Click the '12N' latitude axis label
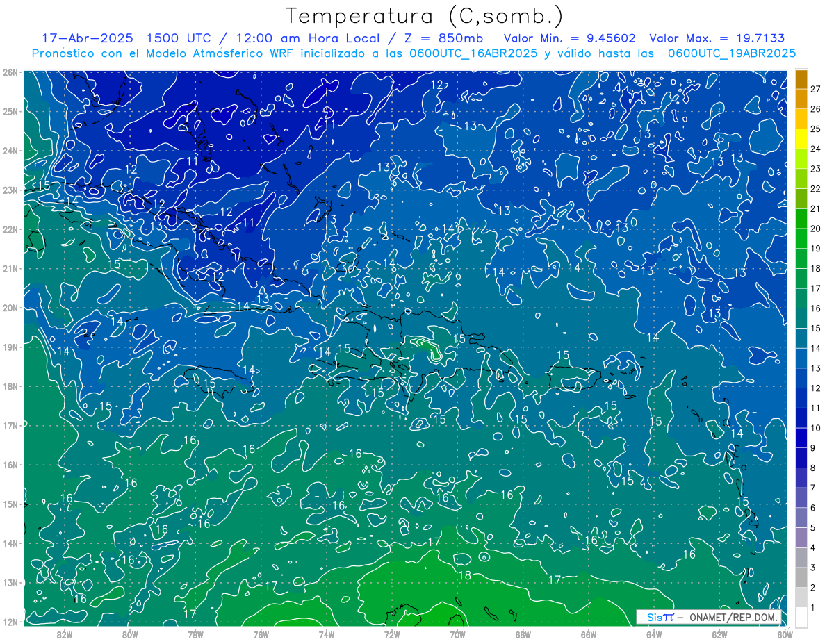 click(10, 622)
